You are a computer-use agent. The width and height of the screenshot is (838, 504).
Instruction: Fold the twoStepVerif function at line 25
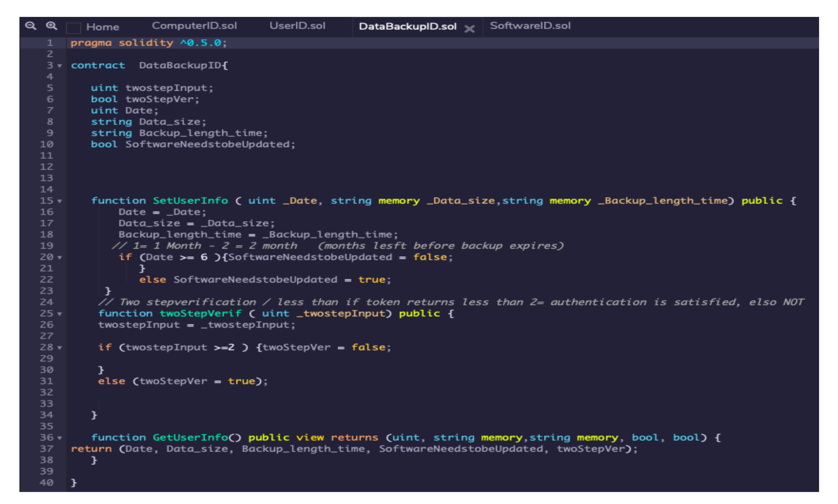point(60,314)
